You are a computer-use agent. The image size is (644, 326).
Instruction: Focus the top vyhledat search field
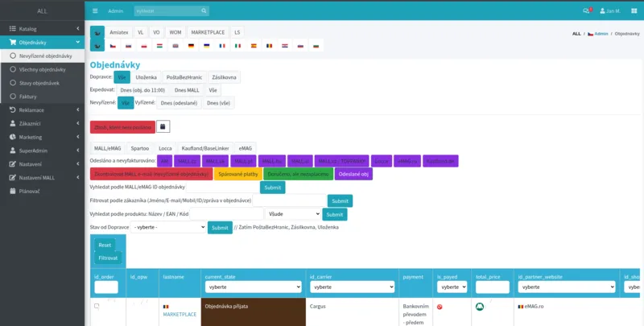pyautogui.click(x=167, y=11)
